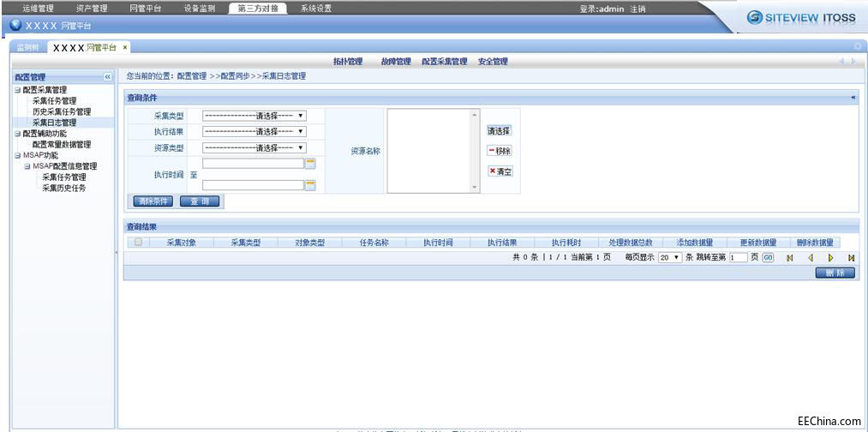Go to last page of results
The width and height of the screenshot is (868, 432).
click(x=851, y=258)
